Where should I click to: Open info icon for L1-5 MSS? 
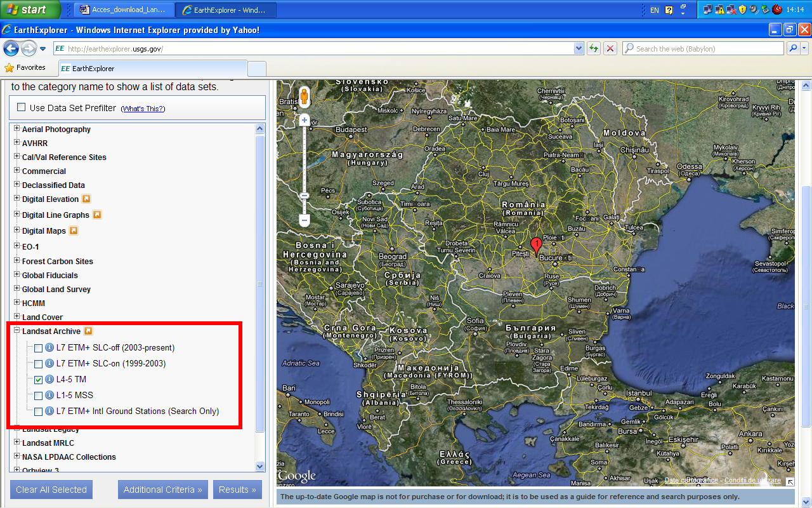click(49, 395)
